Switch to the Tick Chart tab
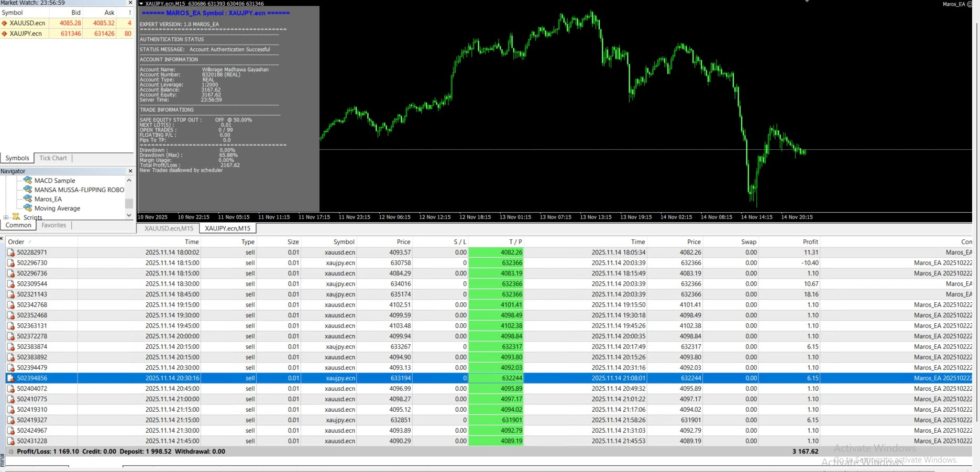The image size is (980, 472). tap(53, 158)
